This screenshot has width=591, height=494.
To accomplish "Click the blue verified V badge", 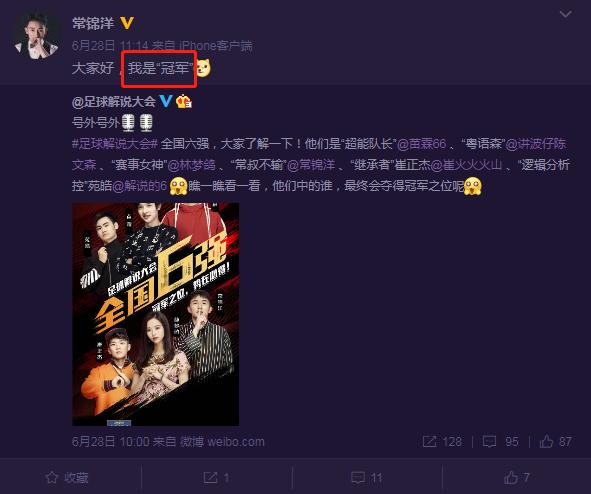I will coord(166,101).
